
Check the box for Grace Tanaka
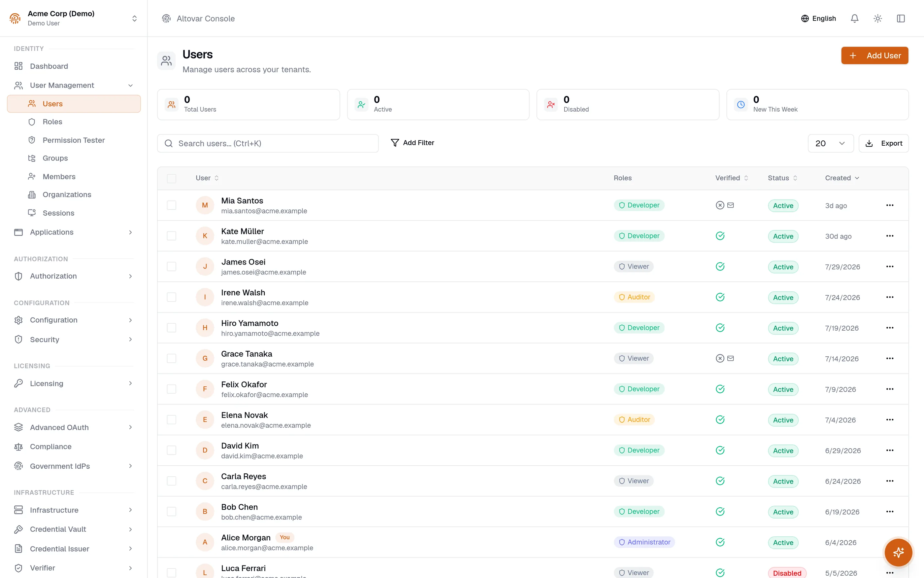(172, 358)
